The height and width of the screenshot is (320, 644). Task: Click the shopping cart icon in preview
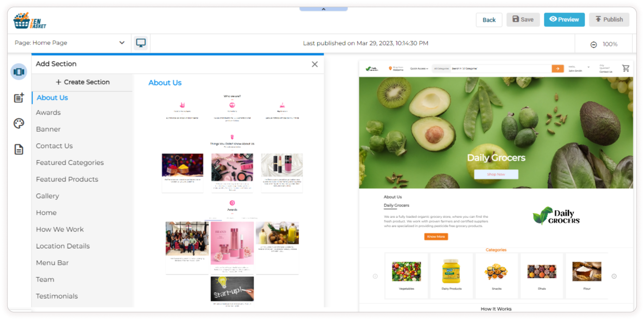pyautogui.click(x=625, y=69)
